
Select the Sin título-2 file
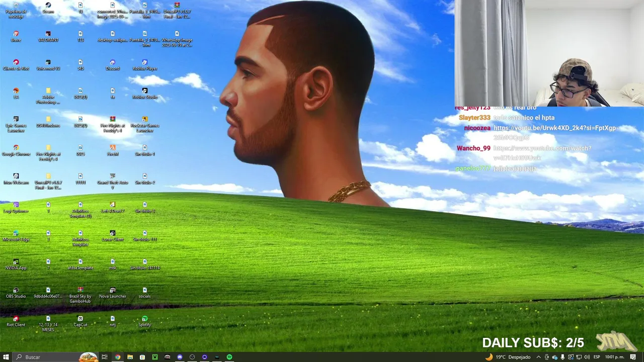coord(144,179)
